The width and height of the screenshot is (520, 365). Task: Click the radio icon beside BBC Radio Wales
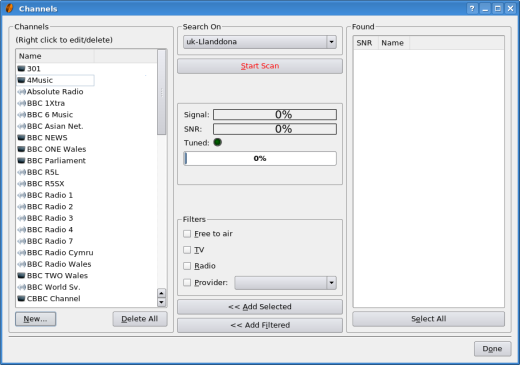pos(21,264)
